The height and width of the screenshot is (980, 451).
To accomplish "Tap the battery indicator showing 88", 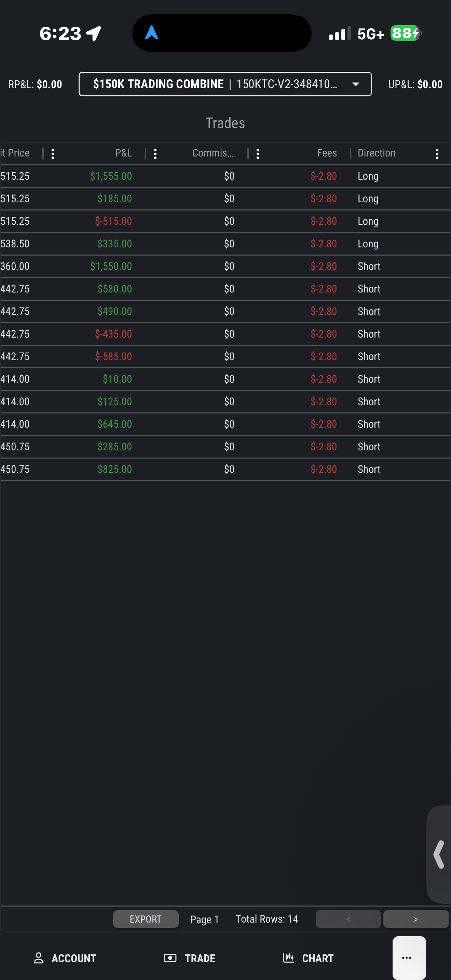I will click(406, 33).
